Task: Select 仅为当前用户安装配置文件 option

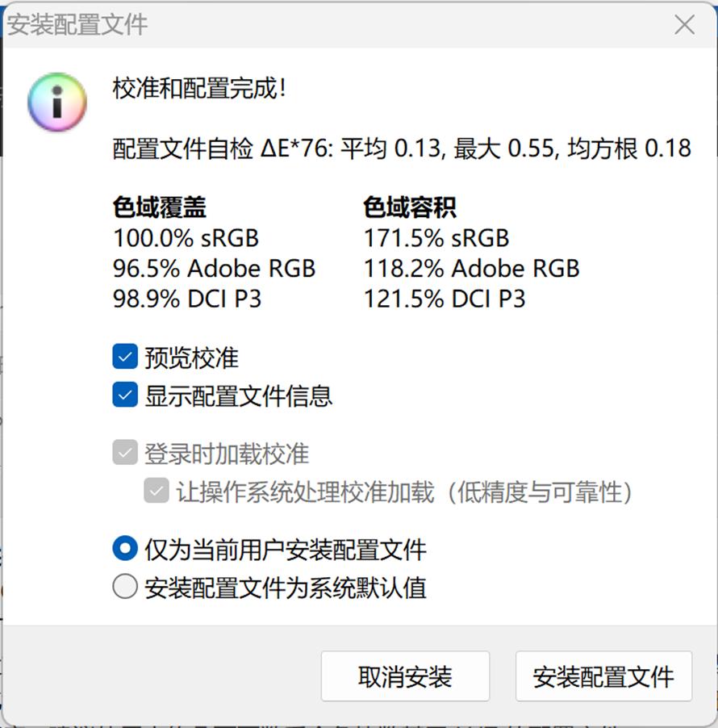Action: [125, 549]
